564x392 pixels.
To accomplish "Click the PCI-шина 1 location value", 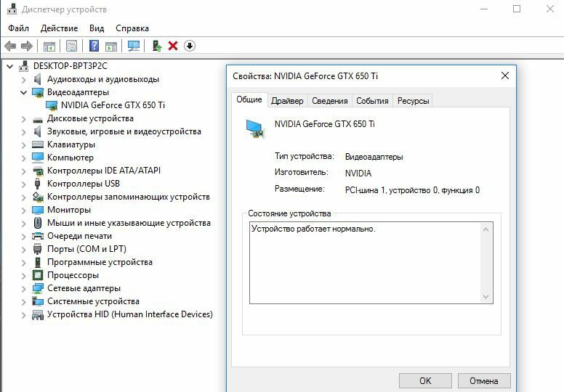I will (x=412, y=190).
